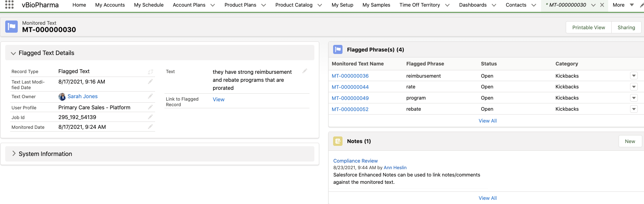Open row actions dropdown for reimbursement phrase

coord(634,76)
